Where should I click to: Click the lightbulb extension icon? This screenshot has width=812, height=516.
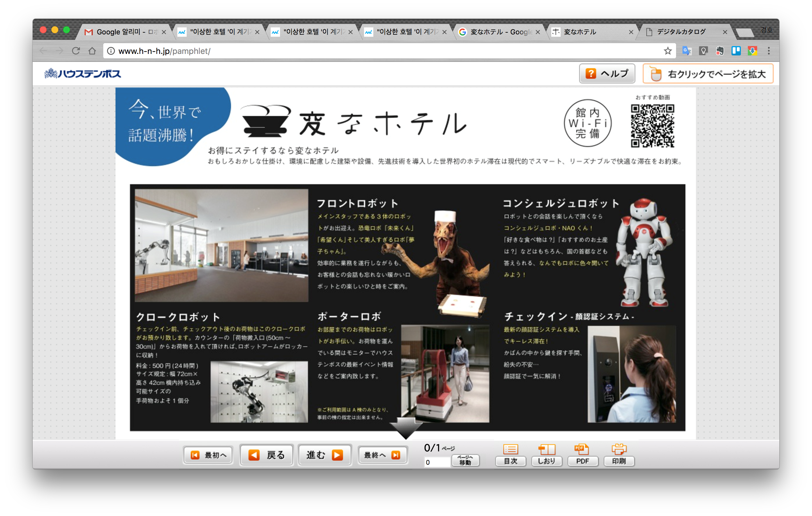[703, 51]
